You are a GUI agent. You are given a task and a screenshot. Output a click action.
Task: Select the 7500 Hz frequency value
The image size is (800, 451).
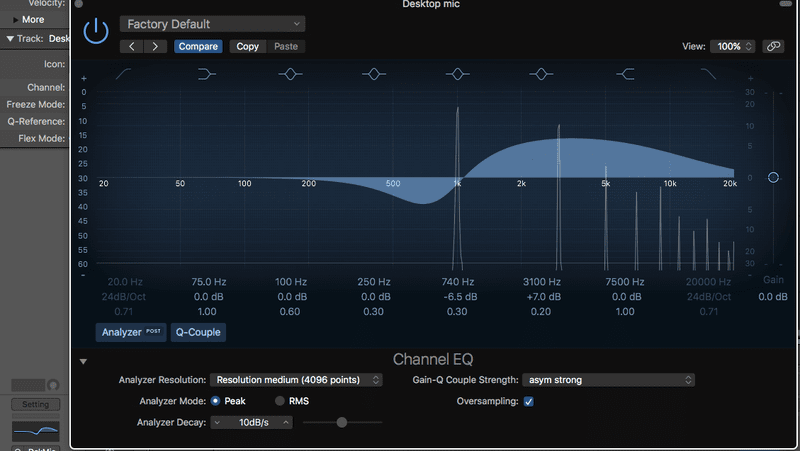click(625, 282)
